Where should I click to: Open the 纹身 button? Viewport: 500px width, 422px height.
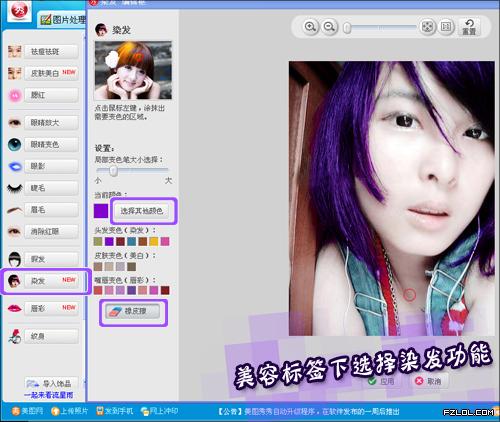coord(51,336)
